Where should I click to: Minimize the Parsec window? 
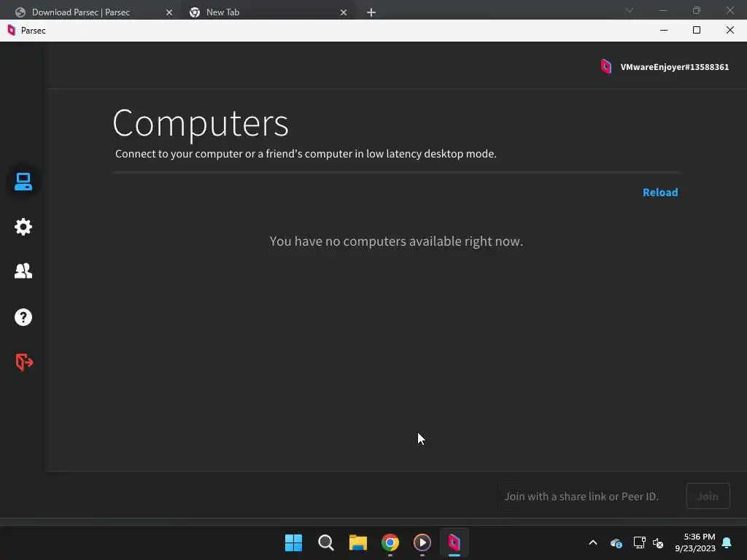click(x=663, y=30)
